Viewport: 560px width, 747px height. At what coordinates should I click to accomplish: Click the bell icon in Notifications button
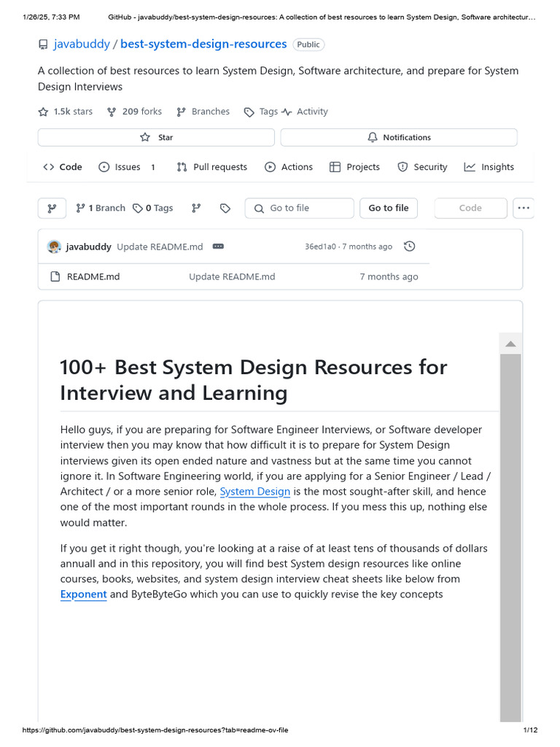[x=373, y=137]
